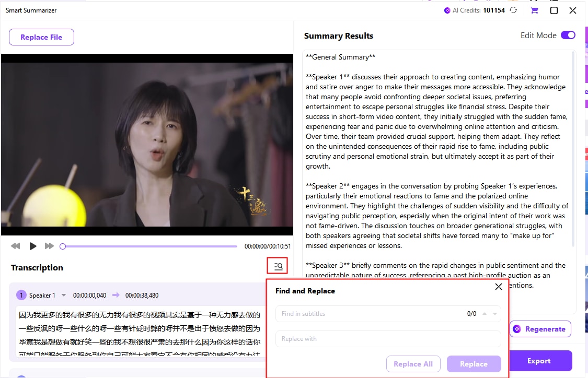Viewport: 588px width, 378px height.
Task: Open the purchase cart icon
Action: point(534,10)
